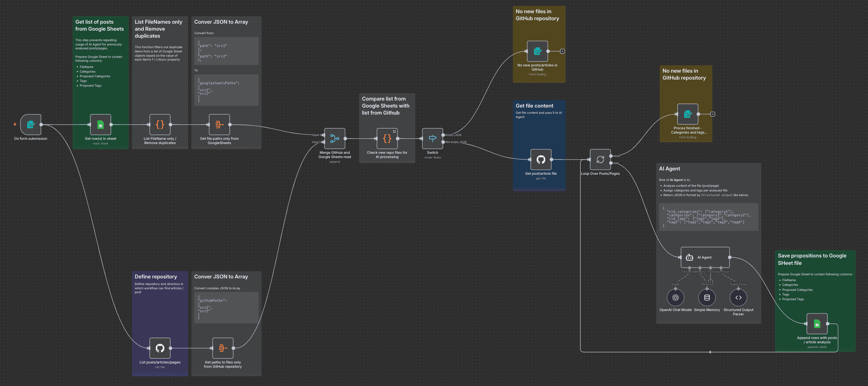Click the No new posts/articles in GitHub node

pyautogui.click(x=537, y=51)
